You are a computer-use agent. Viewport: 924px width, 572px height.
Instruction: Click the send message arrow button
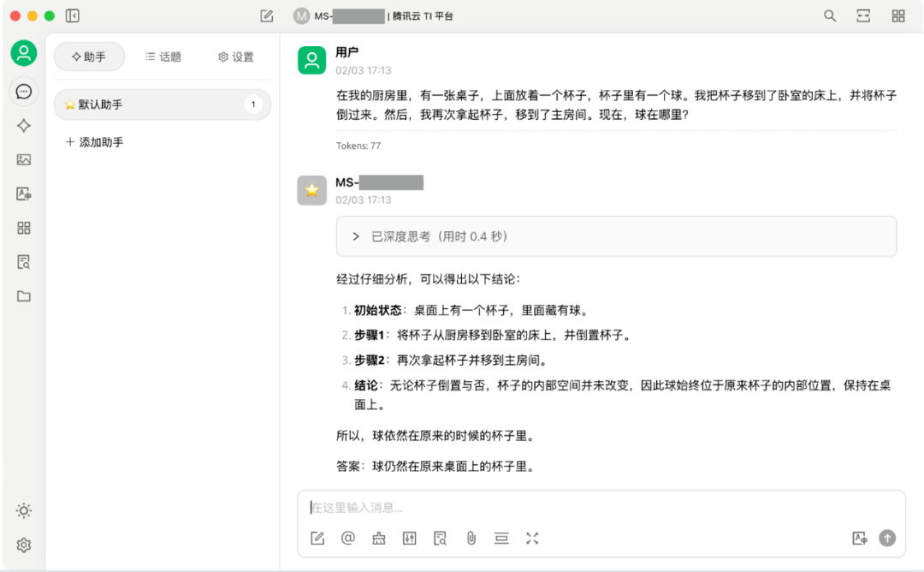point(887,538)
